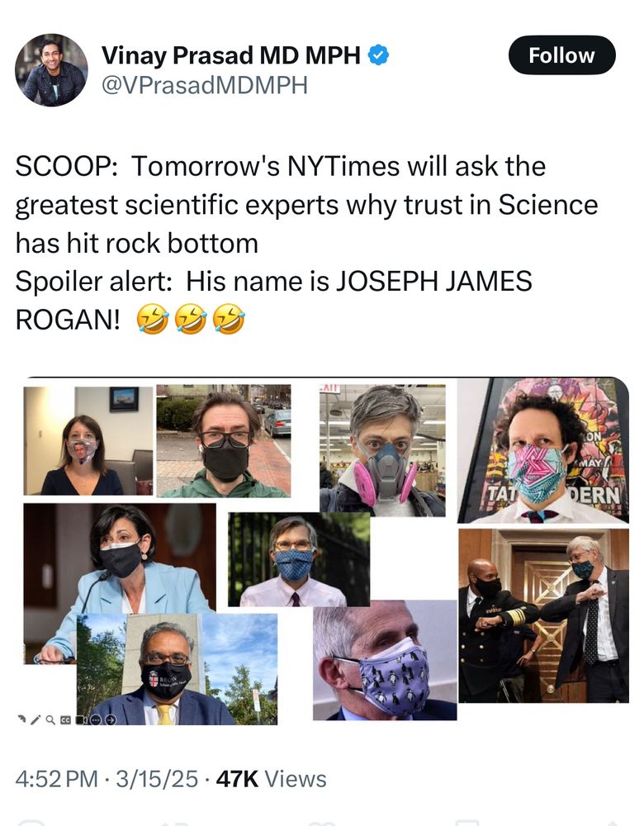Open the elbow bump photo
The height and width of the screenshot is (826, 644).
coord(544,615)
